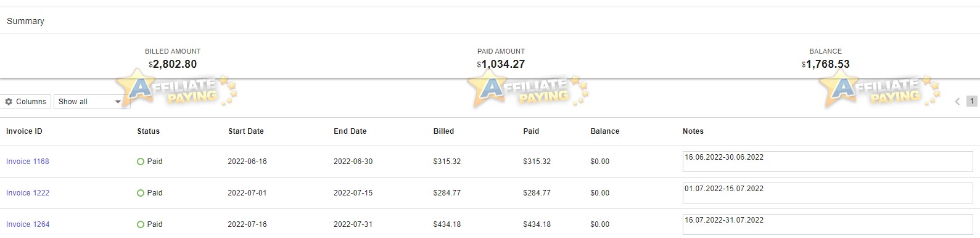Image resolution: width=980 pixels, height=238 pixels.
Task: Click Paid status circle for Invoice 1222
Action: click(x=141, y=193)
